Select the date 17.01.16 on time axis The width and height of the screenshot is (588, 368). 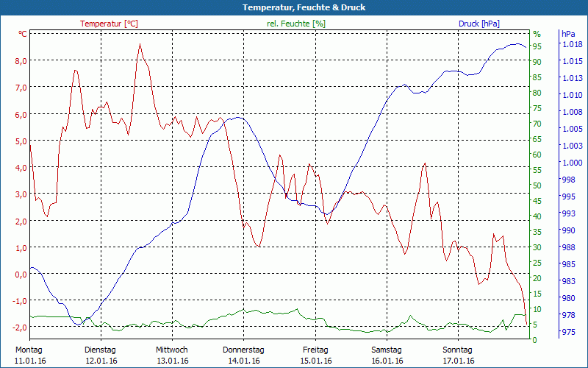pyautogui.click(x=458, y=361)
